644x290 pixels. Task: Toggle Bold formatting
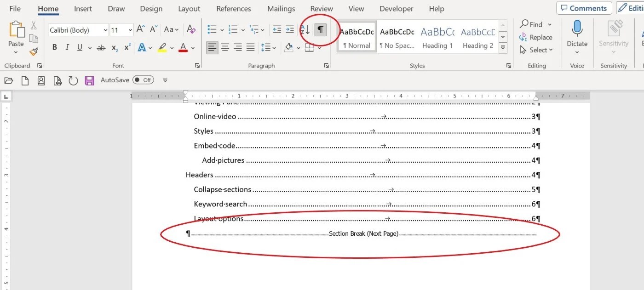(x=55, y=47)
